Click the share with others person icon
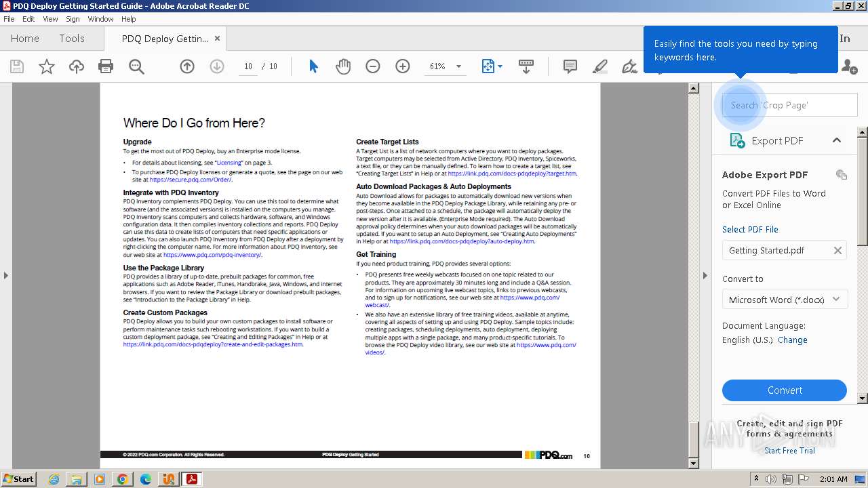 [x=848, y=66]
